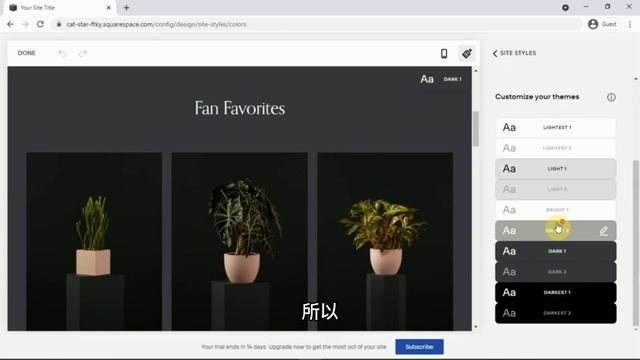640x360 pixels.
Task: Select the Bright 1 theme
Action: pos(556,210)
